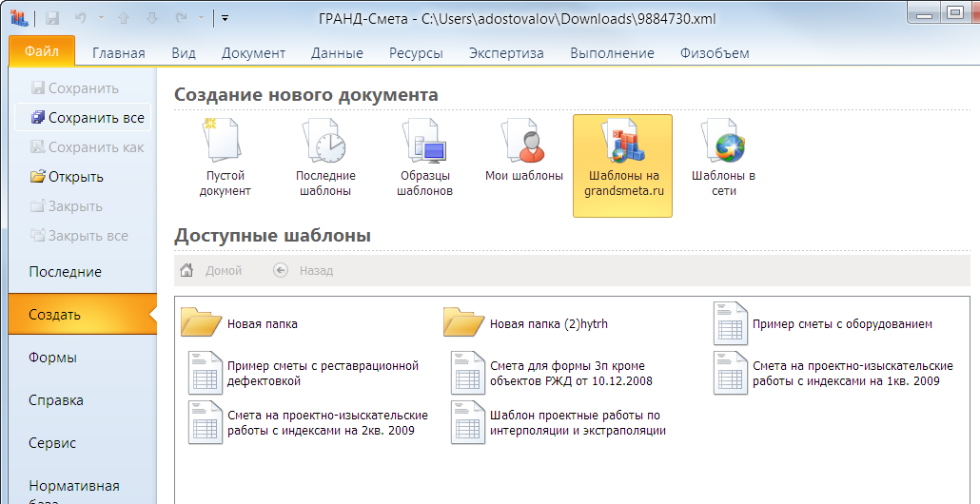
Task: Switch to the Физобъем ribbon tab
Action: [715, 53]
